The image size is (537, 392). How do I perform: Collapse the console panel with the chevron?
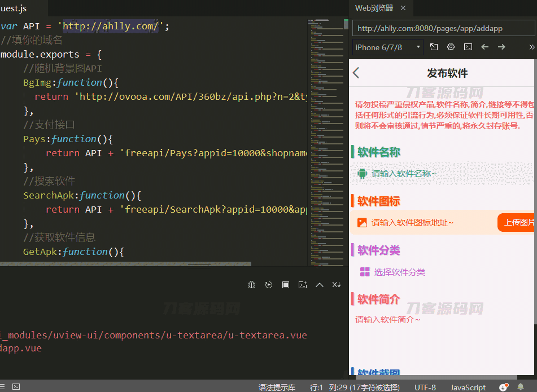[320, 285]
